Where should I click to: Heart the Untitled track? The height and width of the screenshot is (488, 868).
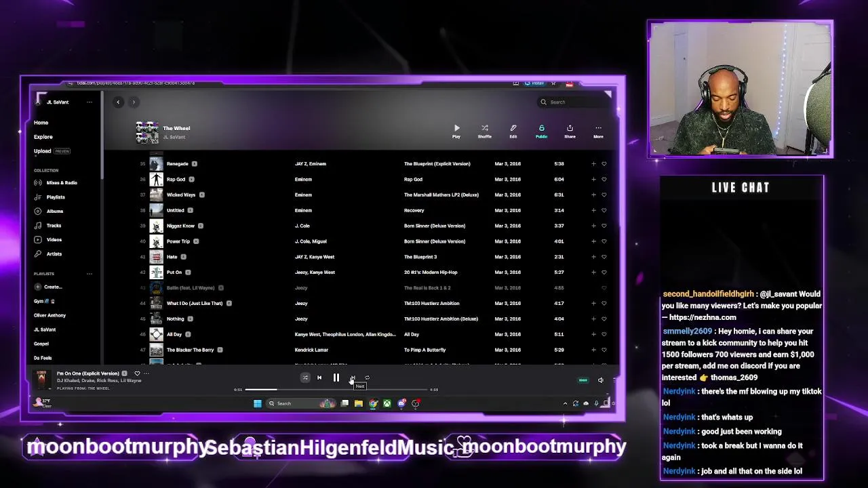click(x=604, y=210)
